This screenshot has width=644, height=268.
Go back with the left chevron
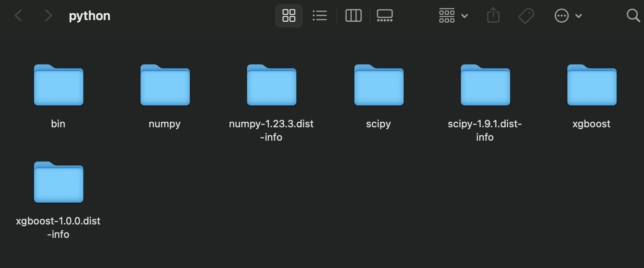18,16
